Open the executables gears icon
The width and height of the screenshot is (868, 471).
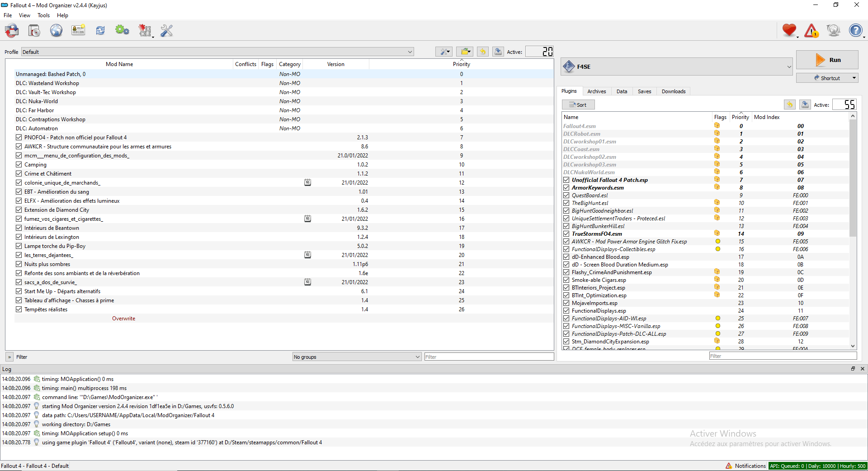(x=122, y=30)
